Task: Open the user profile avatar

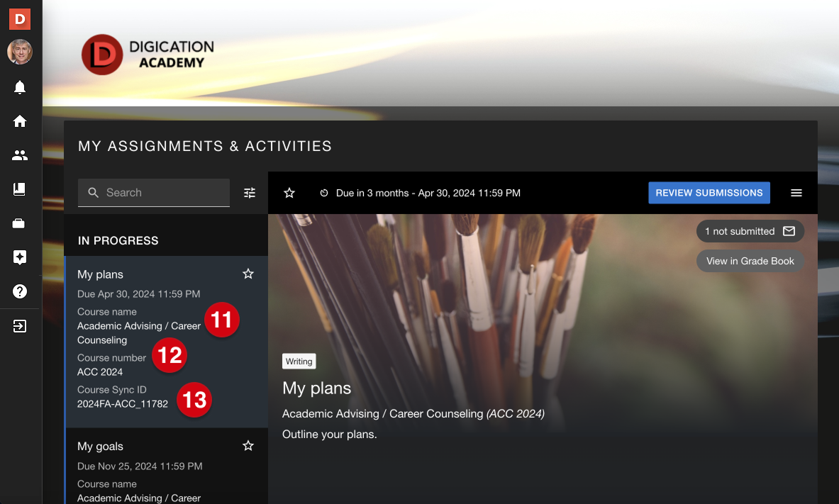Action: 20,52
